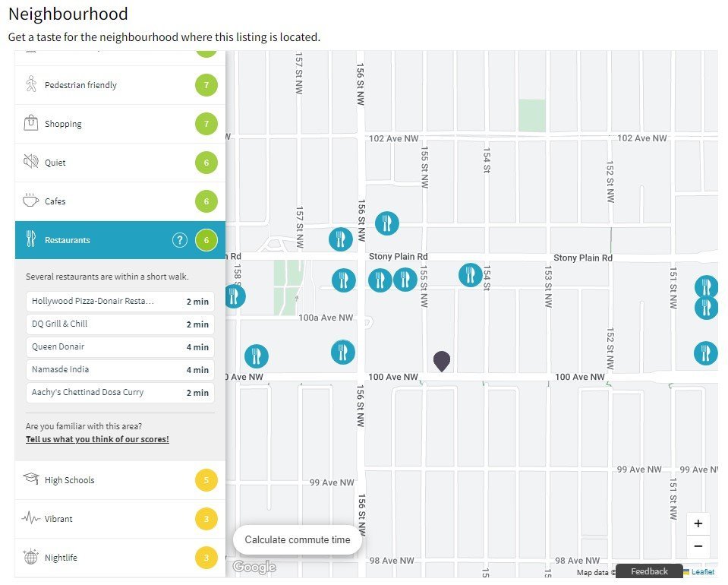Viewport: 728px width, 585px height.
Task: Collapse the highlighted Restaurants category
Action: [x=120, y=240]
